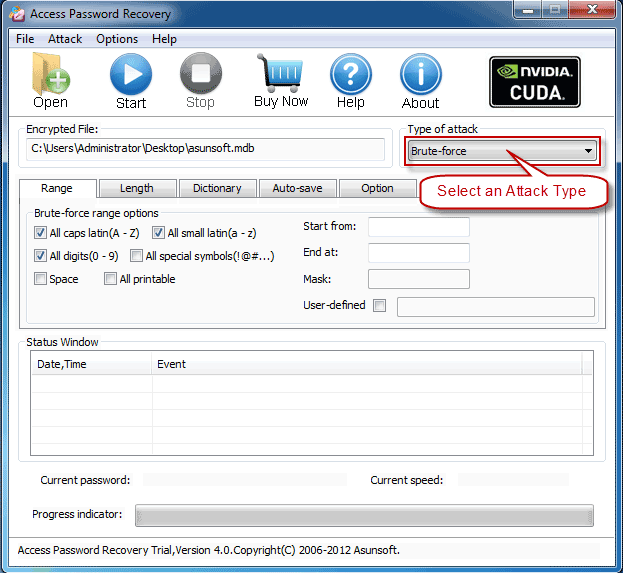Screen dimensions: 623x573
Task: Click the Progress indicator bar
Action: click(x=364, y=515)
